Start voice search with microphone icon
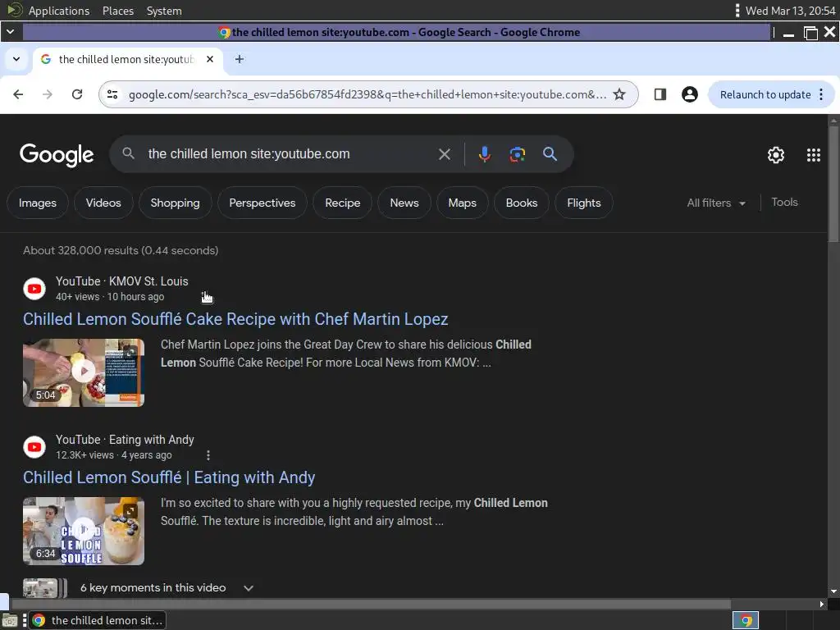This screenshot has height=630, width=840. (484, 154)
